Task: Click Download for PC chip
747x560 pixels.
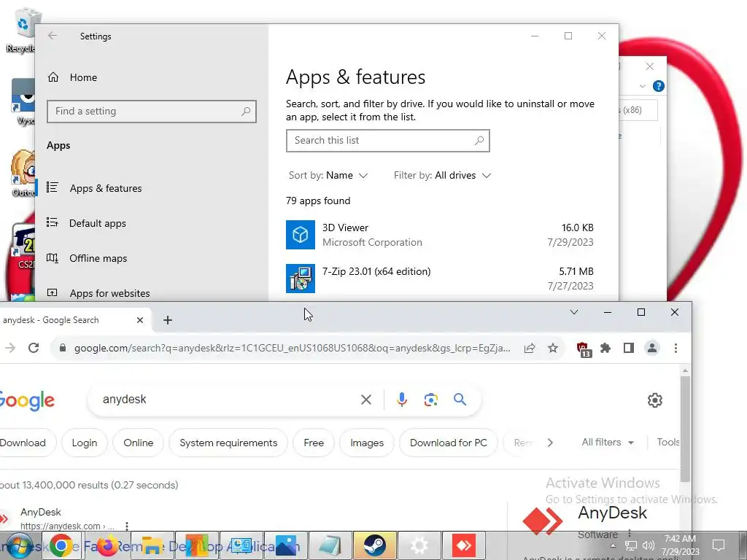Action: (449, 443)
